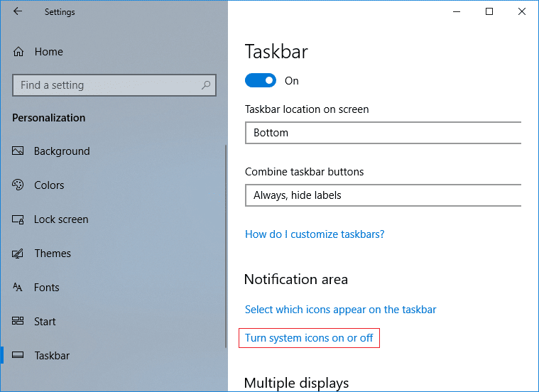Select the Background picture icon
This screenshot has height=392, width=539.
point(18,151)
